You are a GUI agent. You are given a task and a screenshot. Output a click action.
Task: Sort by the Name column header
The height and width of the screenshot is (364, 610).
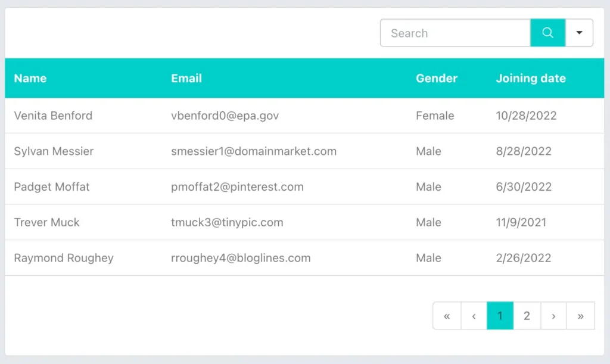click(30, 78)
